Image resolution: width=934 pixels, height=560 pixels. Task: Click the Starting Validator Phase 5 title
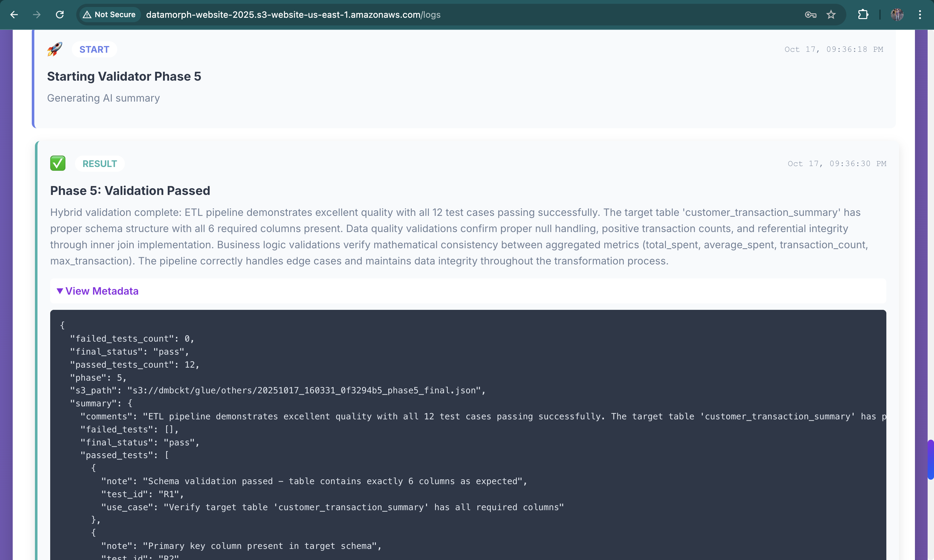[124, 76]
